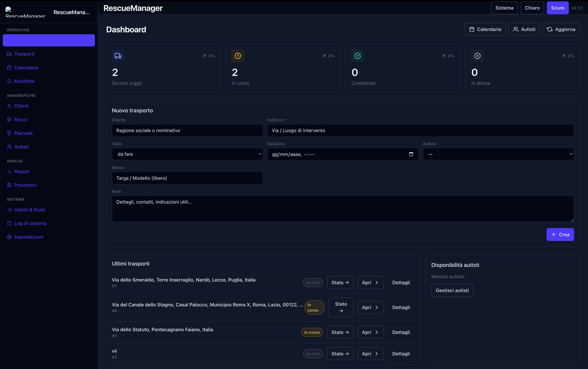Click the checkmark icon on Completati card

pyautogui.click(x=357, y=56)
